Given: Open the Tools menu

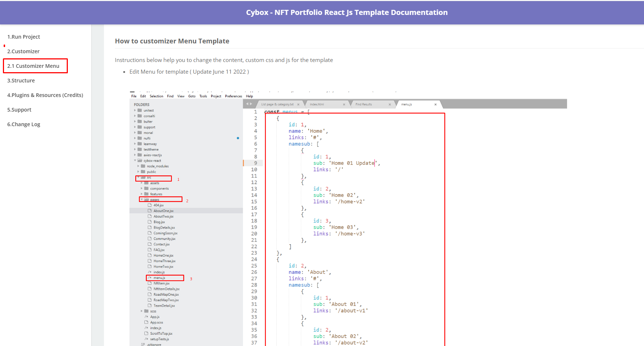Looking at the screenshot, I should pos(203,96).
